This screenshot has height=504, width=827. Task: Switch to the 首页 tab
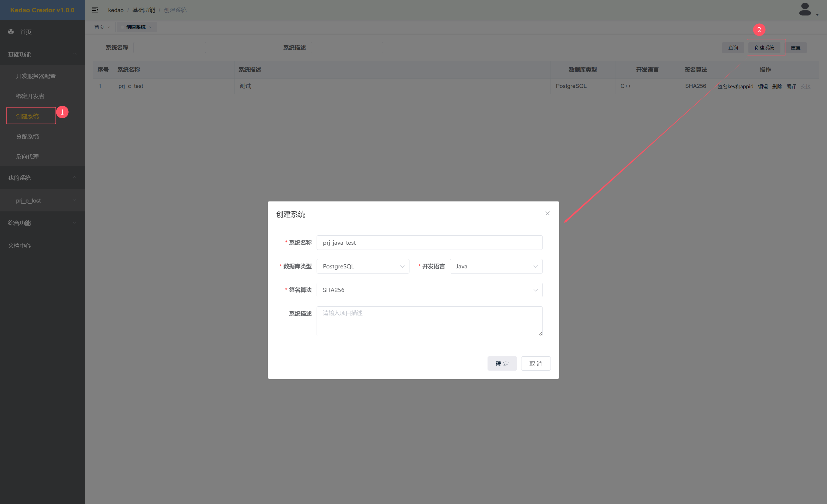[99, 27]
